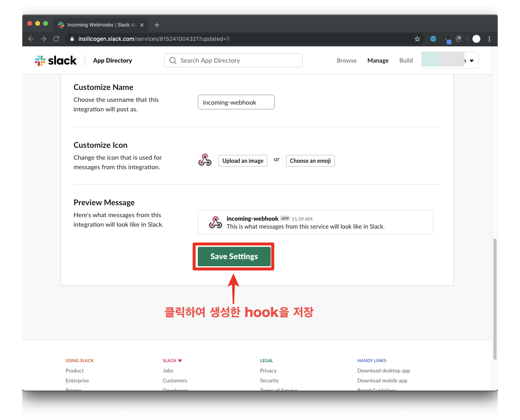The width and height of the screenshot is (520, 420).
Task: Click the Chrome profile avatar icon
Action: point(476,39)
